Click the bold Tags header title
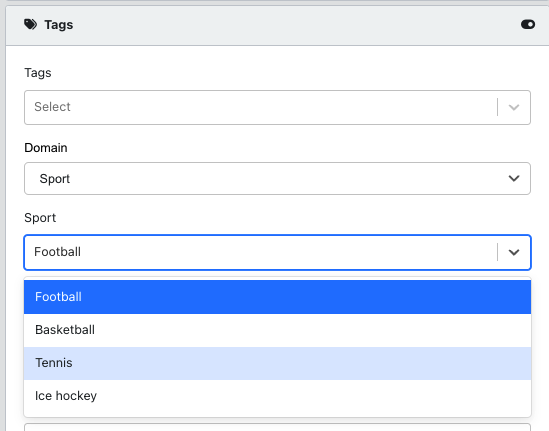 (x=58, y=25)
